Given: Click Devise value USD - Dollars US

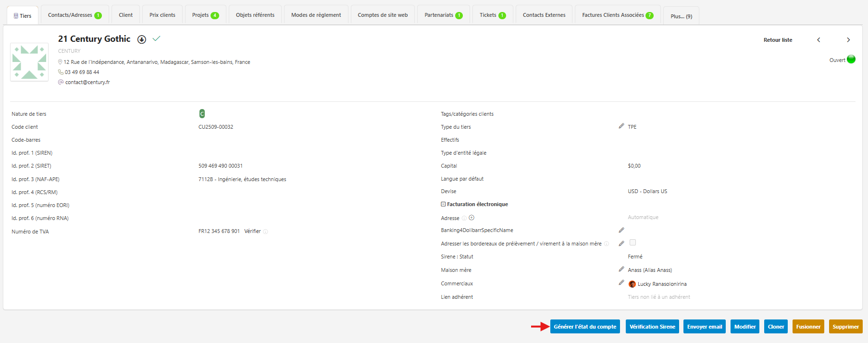Looking at the screenshot, I should 647,191.
